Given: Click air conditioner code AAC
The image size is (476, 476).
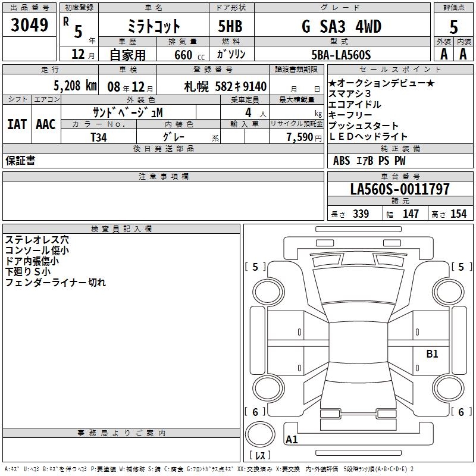Looking at the screenshot, I should pos(46,124).
